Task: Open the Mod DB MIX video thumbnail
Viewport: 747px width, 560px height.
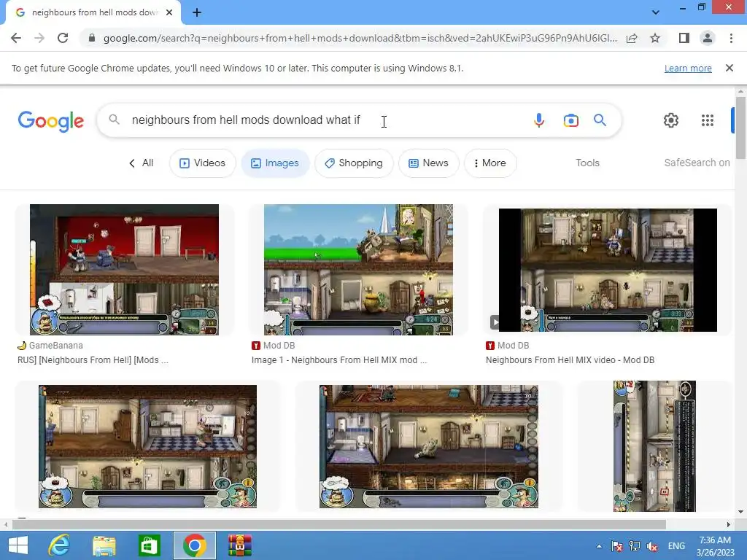Action: click(x=608, y=270)
